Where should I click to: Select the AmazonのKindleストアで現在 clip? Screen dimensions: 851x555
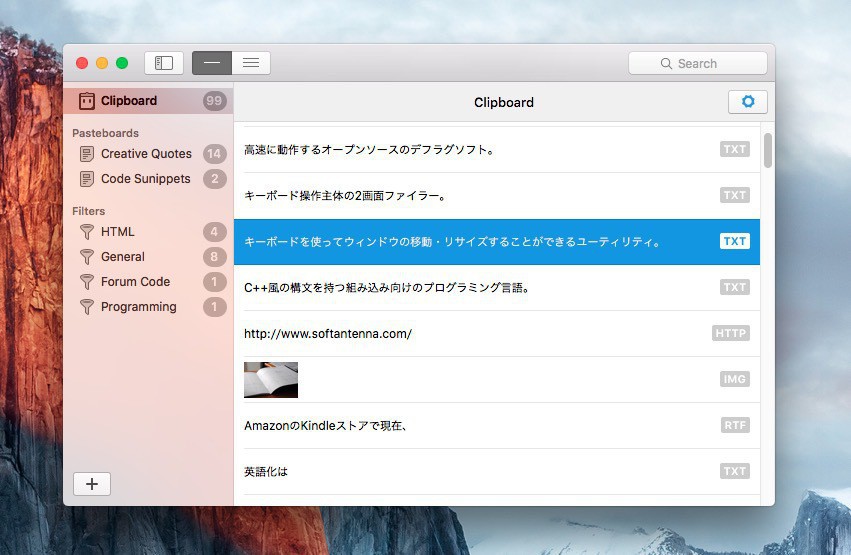coord(497,426)
